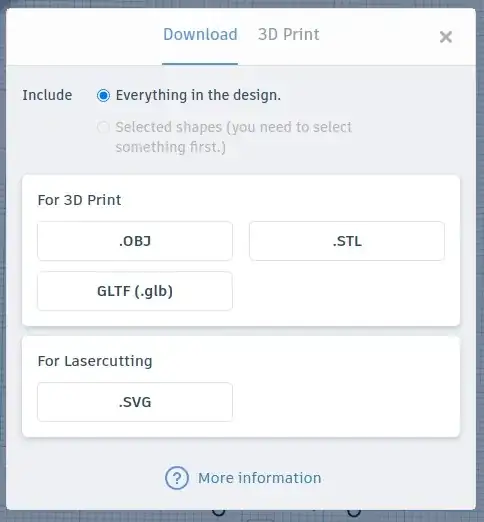
Task: Click the 'Everything in the design.' label text
Action: [198, 95]
